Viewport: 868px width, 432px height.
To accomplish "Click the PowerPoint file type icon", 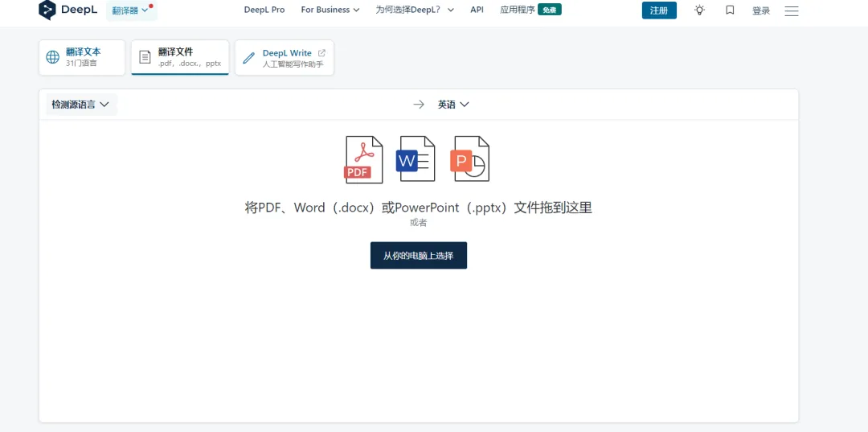I will click(x=469, y=159).
